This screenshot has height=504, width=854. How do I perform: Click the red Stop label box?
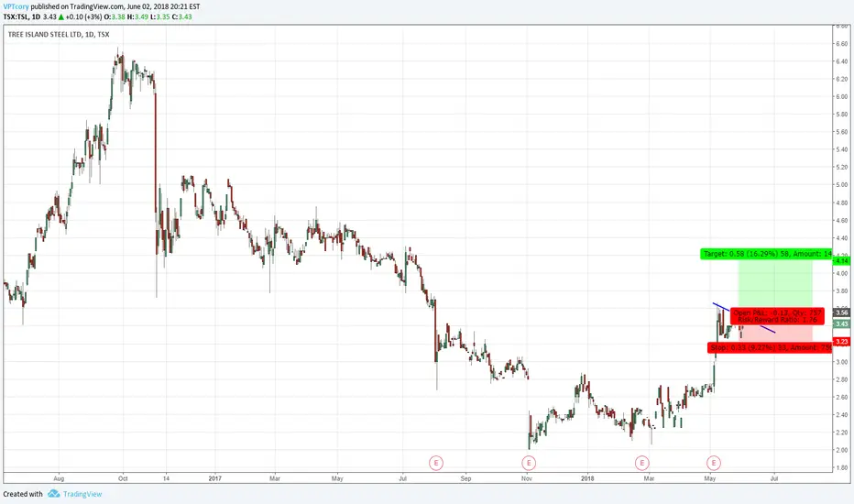pos(770,347)
